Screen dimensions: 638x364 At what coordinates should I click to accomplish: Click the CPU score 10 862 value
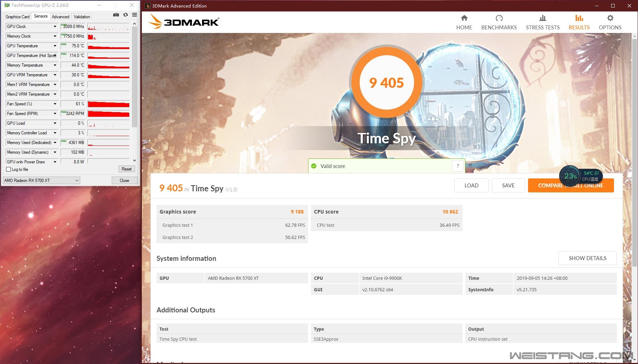coord(450,212)
